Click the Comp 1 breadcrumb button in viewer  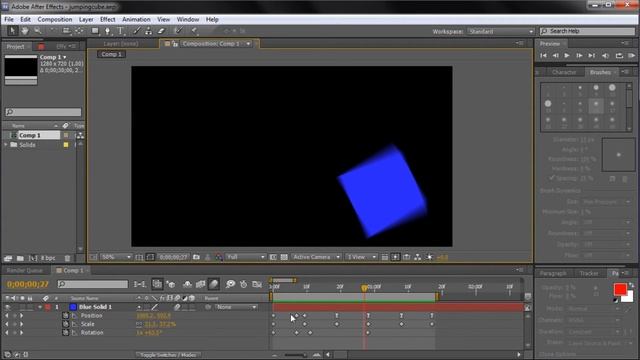[x=111, y=54]
